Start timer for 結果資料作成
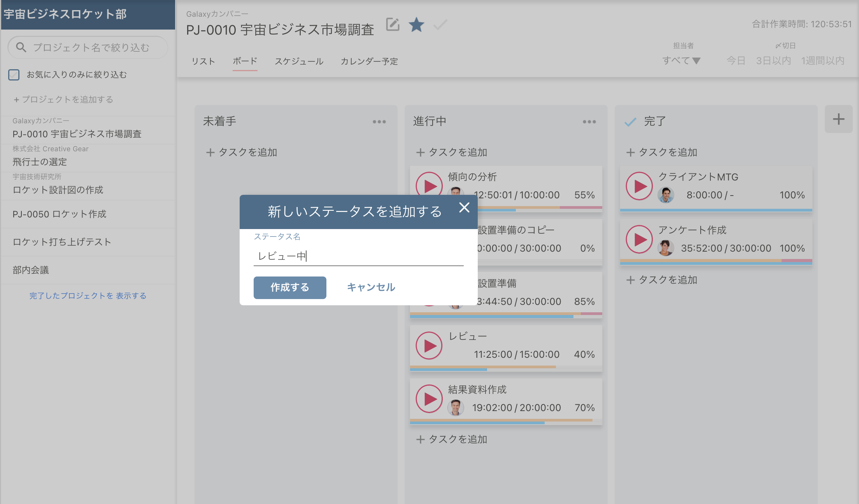 tap(428, 399)
